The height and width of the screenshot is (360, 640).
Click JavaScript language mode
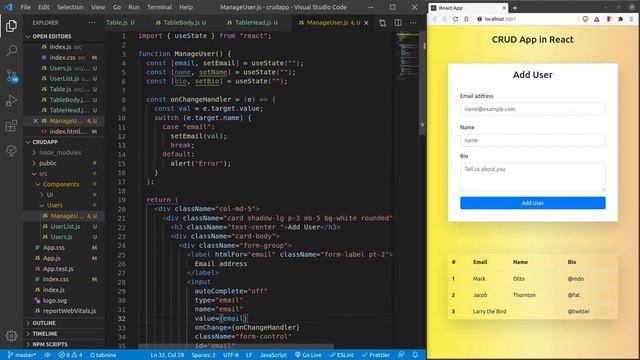273,355
